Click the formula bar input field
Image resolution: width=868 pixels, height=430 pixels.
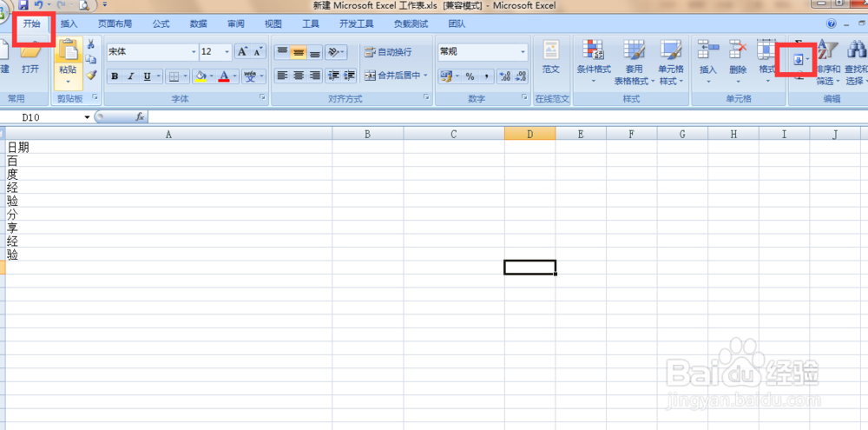(x=508, y=117)
